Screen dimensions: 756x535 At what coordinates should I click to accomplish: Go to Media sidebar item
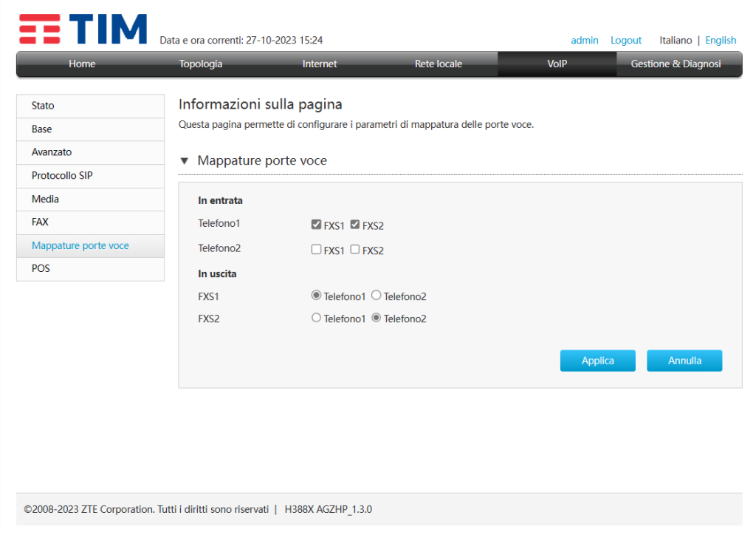click(91, 200)
